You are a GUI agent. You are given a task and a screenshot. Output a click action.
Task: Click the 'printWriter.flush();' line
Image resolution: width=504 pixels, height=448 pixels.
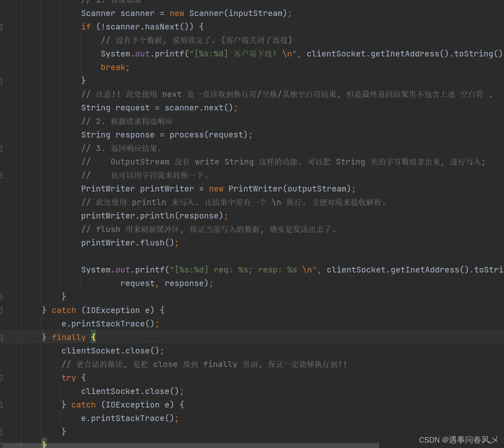pyautogui.click(x=130, y=243)
